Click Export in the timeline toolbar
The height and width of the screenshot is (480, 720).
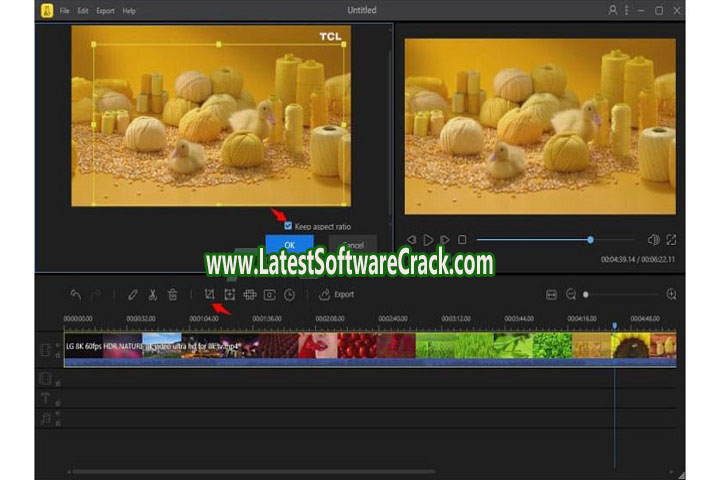(x=337, y=295)
